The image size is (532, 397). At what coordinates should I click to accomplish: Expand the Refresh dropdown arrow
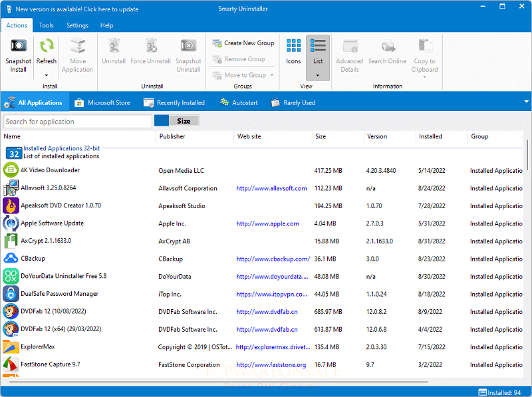point(47,75)
